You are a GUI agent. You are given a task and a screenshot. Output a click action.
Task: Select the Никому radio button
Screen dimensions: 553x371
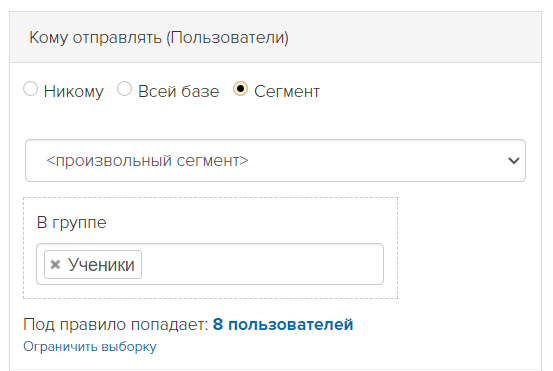(30, 89)
